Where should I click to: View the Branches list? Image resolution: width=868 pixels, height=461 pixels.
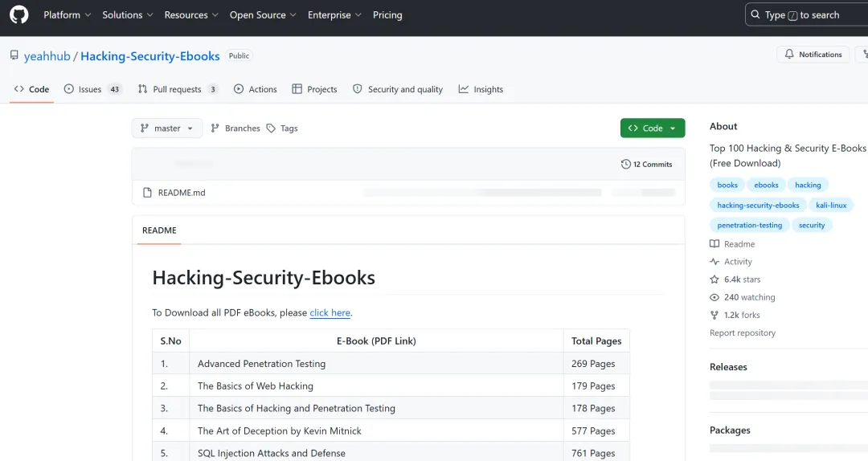[235, 128]
